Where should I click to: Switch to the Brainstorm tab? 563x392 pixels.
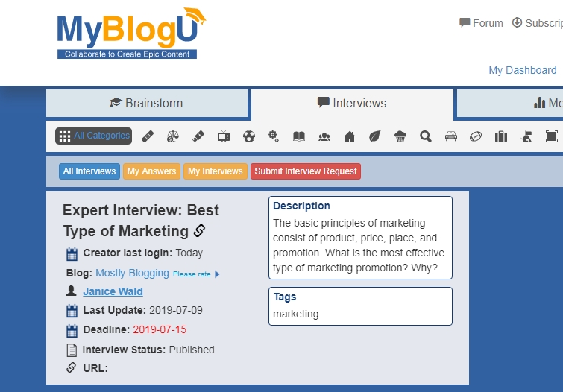pos(147,103)
